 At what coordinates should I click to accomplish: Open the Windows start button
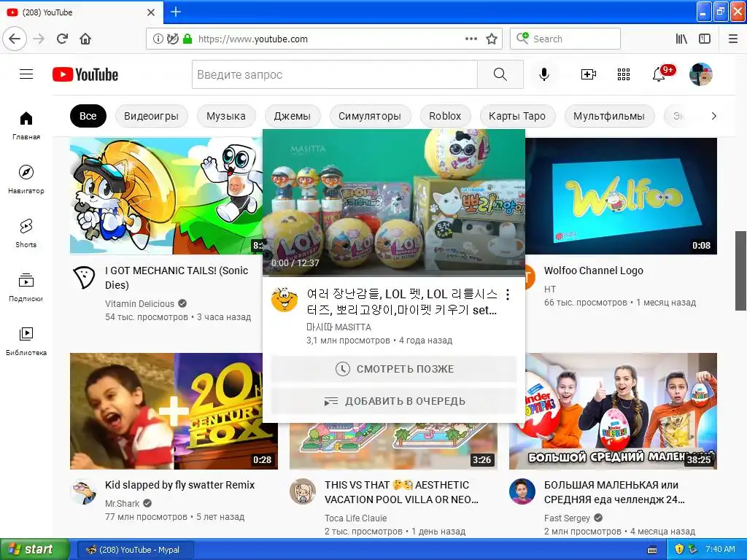click(x=34, y=550)
